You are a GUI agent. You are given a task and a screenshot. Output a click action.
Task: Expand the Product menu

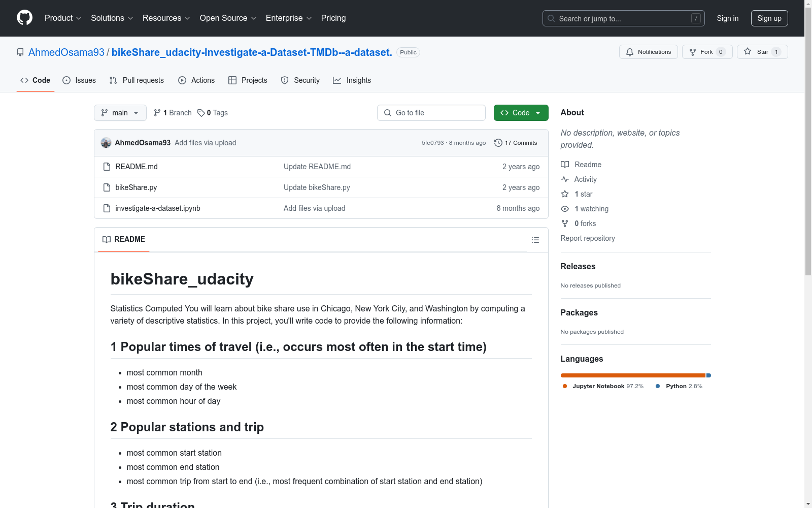click(x=63, y=18)
